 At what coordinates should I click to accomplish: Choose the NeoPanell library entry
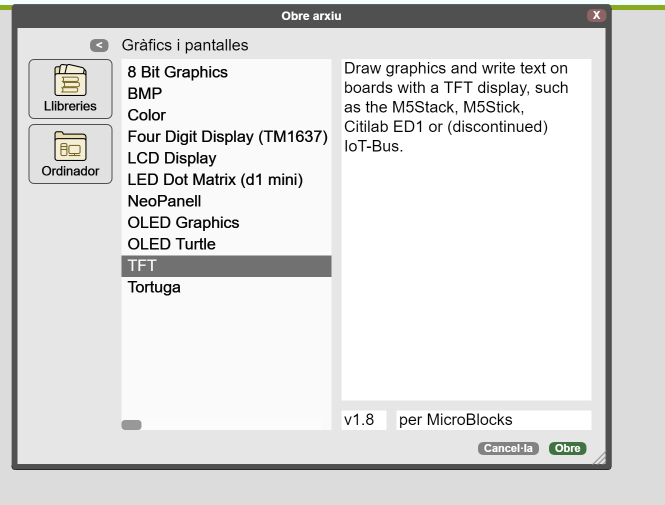164,201
